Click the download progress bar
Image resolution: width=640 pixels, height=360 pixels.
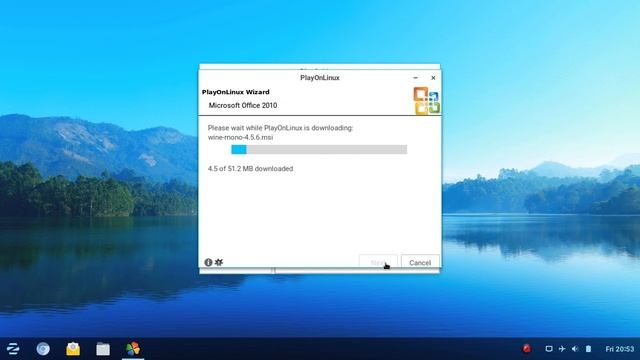pyautogui.click(x=319, y=149)
